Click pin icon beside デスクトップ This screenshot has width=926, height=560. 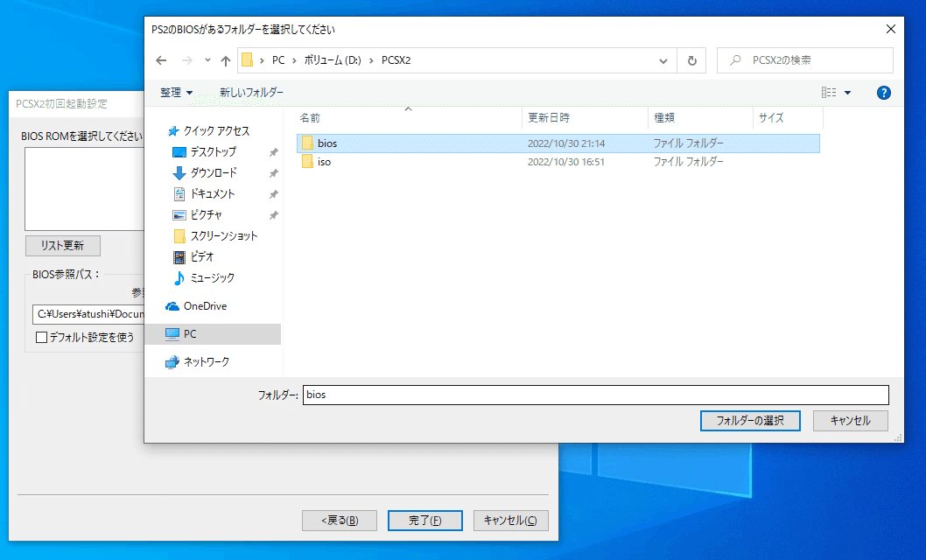(x=273, y=152)
